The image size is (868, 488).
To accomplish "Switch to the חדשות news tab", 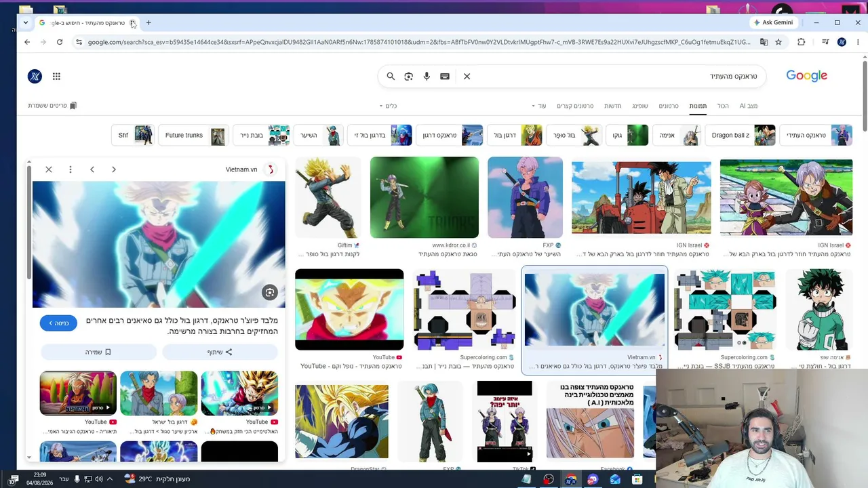I will [x=613, y=106].
